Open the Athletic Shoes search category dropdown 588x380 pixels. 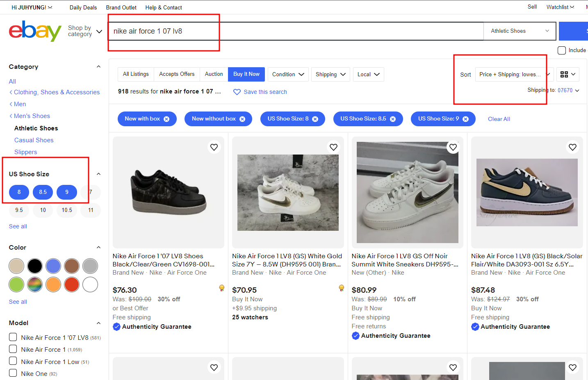(520, 31)
